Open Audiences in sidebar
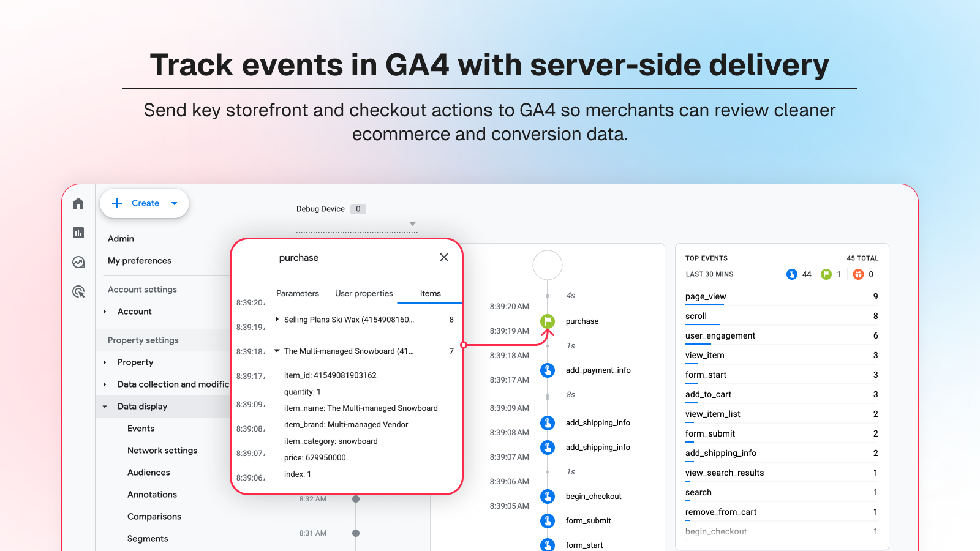 tap(149, 472)
